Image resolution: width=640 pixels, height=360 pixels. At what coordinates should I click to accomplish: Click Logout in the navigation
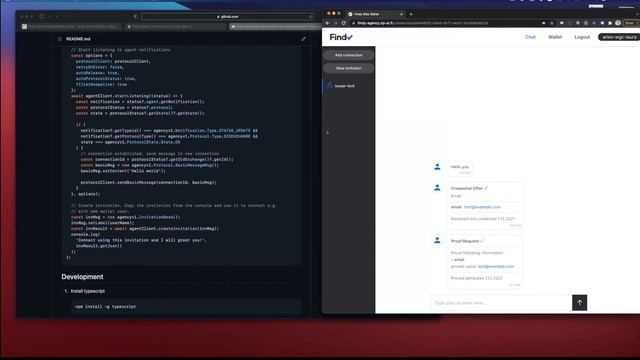tap(582, 37)
